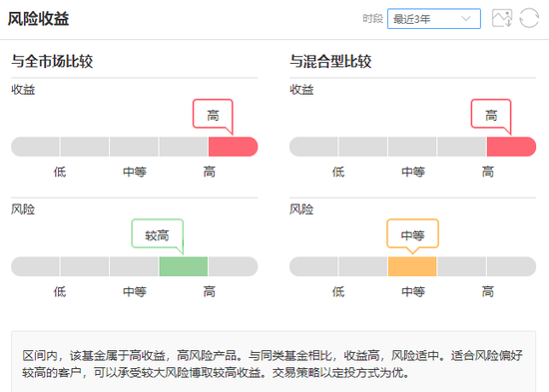Click the red segment of hybrid-type return bar
The height and width of the screenshot is (392, 549).
(x=511, y=147)
